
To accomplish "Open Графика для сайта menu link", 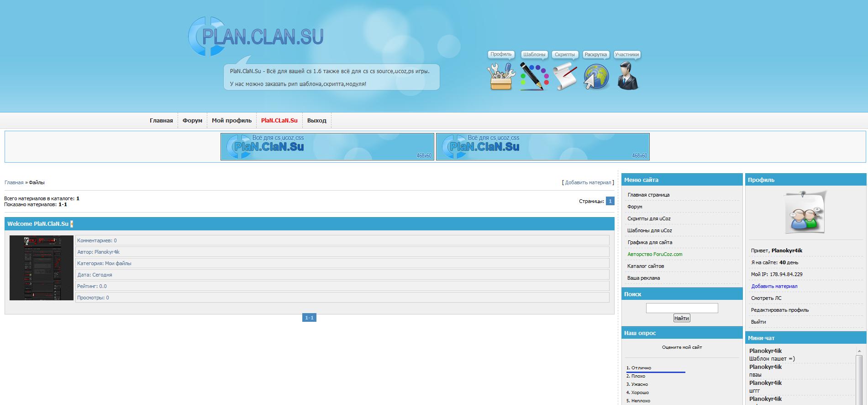I will 650,242.
